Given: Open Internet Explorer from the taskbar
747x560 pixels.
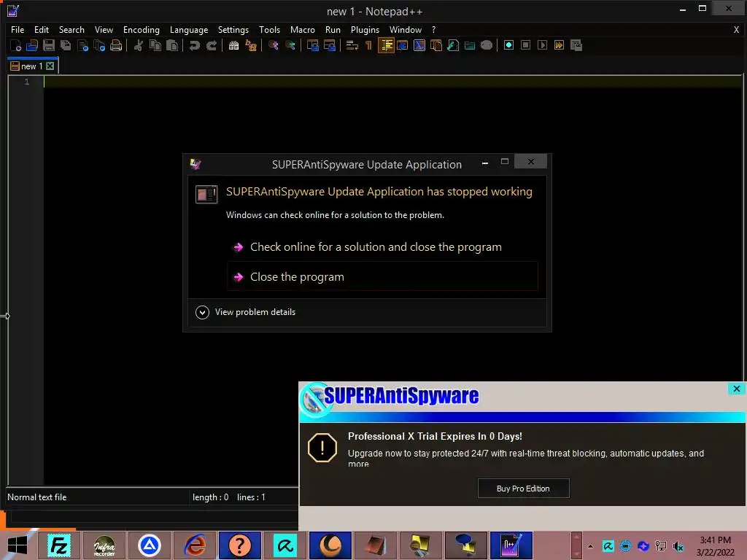Looking at the screenshot, I should [195, 545].
